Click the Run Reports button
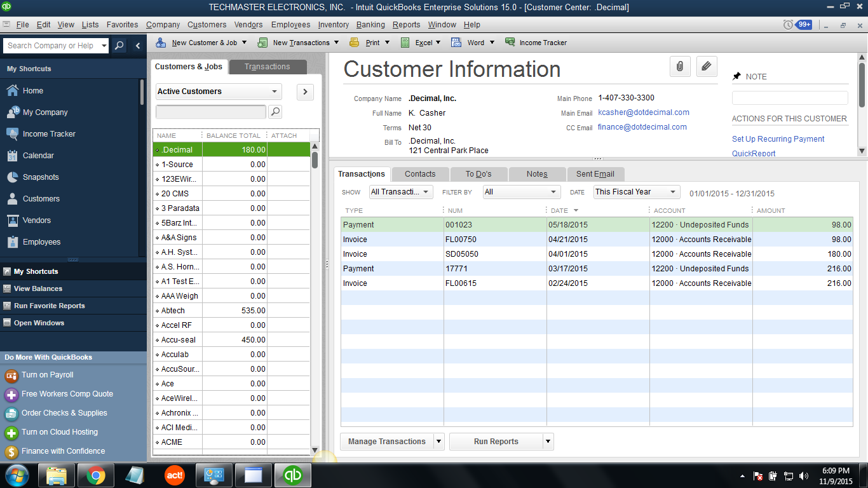Screen dimensions: 868x488 tap(496, 442)
